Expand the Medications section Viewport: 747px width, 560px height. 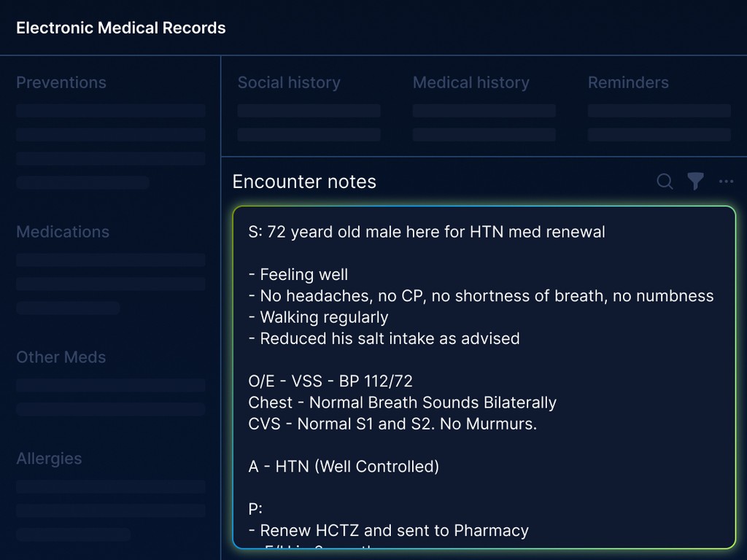pos(63,231)
